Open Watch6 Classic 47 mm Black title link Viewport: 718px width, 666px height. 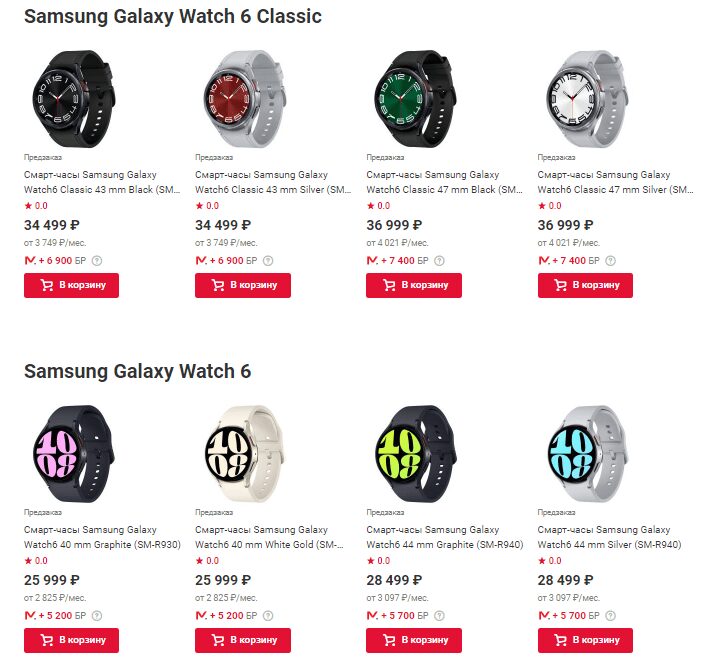[443, 182]
